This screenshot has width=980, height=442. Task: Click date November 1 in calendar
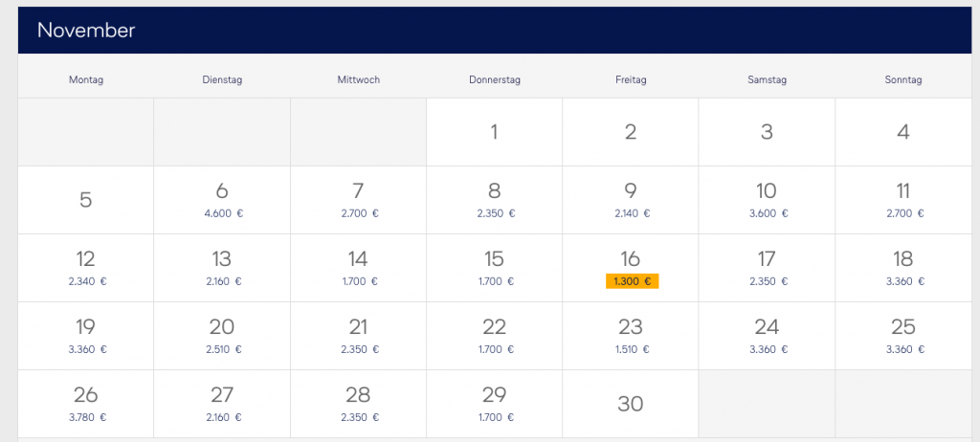[x=494, y=132]
